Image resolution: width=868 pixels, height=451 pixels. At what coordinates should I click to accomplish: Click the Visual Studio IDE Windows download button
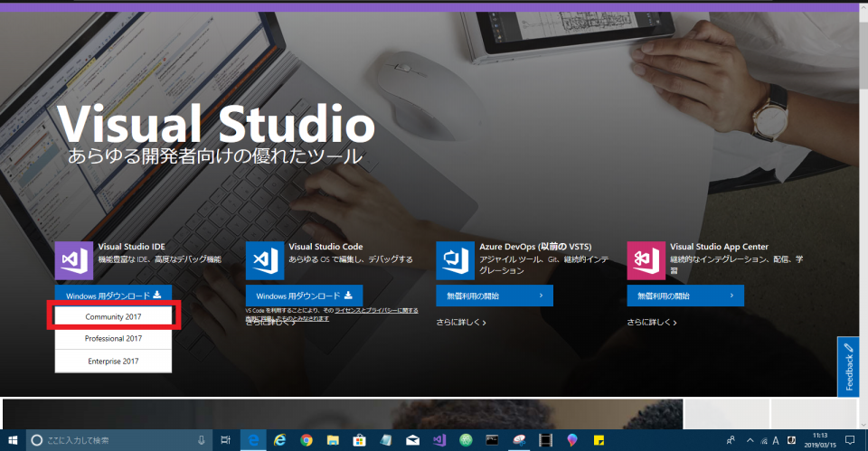coord(113,296)
